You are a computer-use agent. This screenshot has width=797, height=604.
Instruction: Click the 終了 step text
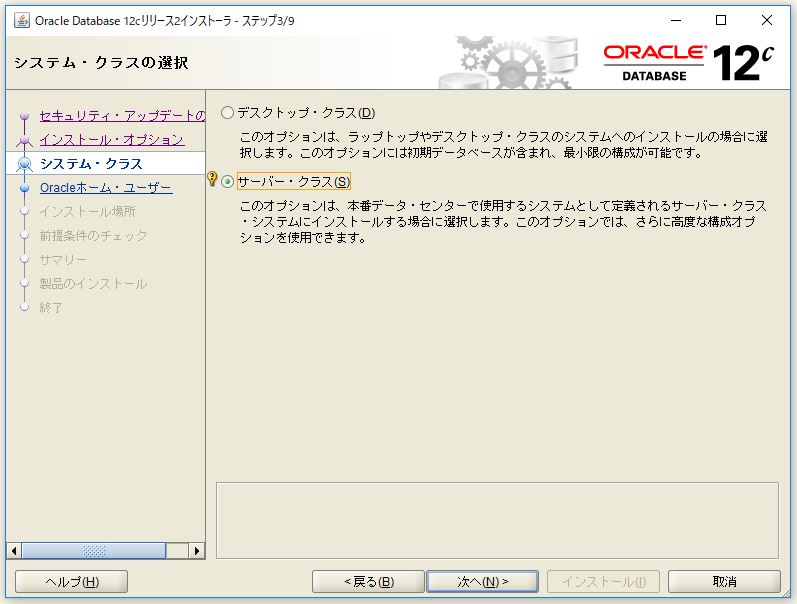(51, 308)
